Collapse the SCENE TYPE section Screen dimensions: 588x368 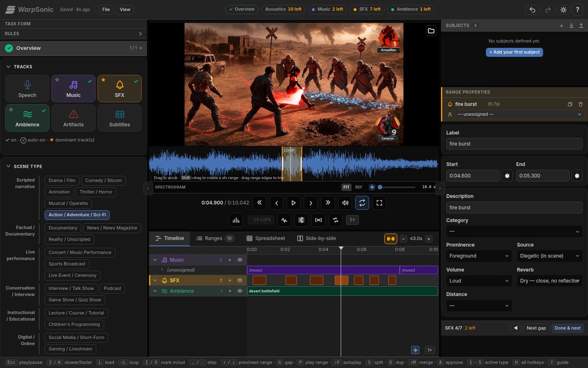point(8,166)
